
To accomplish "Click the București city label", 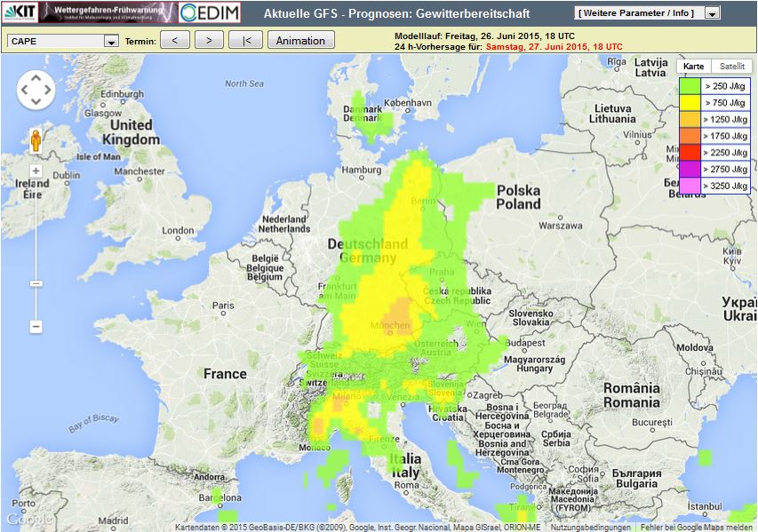I will coord(652,422).
